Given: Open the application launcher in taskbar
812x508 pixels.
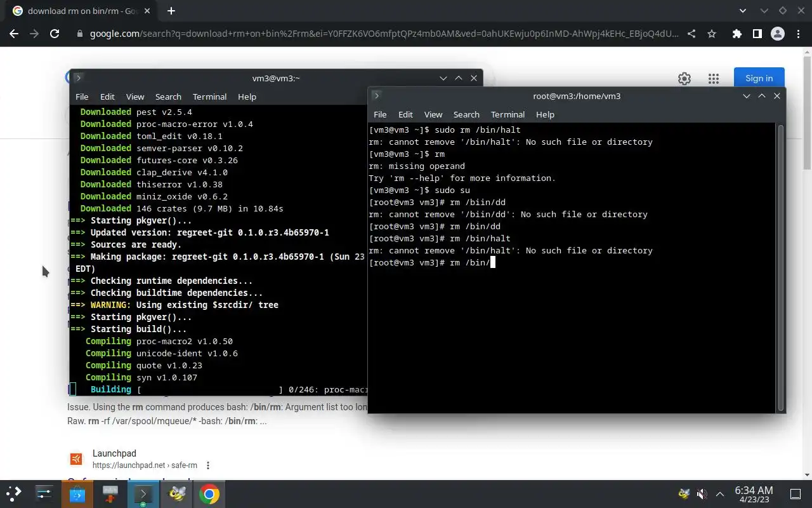Looking at the screenshot, I should (x=14, y=493).
